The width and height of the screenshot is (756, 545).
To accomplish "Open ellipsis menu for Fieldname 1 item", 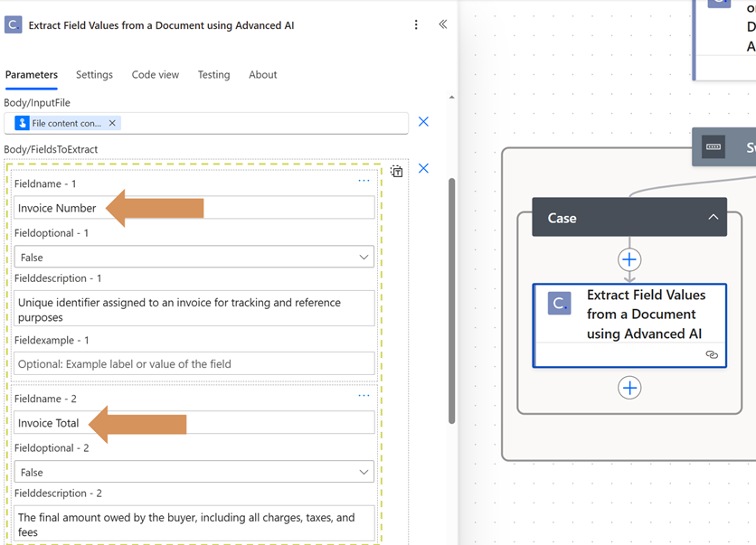I will click(364, 181).
